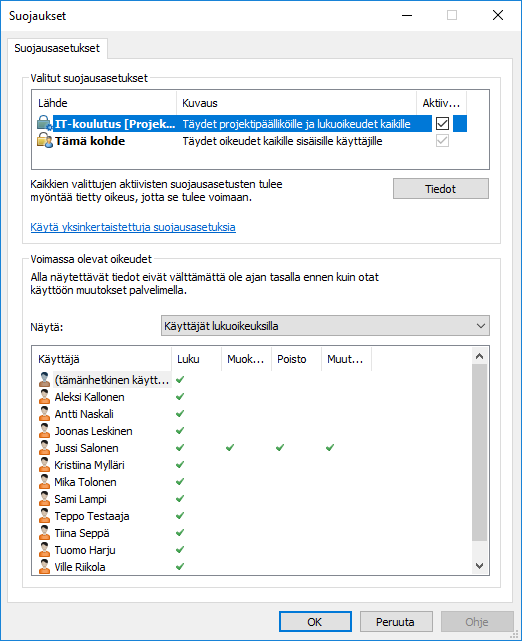Click Jussi Salonen's user icon
Viewport: 522px width, 641px height.
click(44, 448)
